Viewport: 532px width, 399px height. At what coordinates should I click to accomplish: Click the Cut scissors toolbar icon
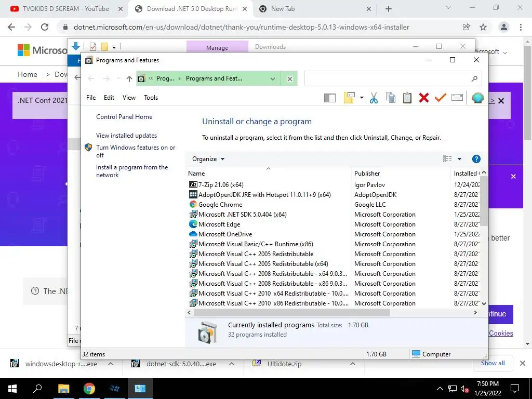[x=374, y=98]
